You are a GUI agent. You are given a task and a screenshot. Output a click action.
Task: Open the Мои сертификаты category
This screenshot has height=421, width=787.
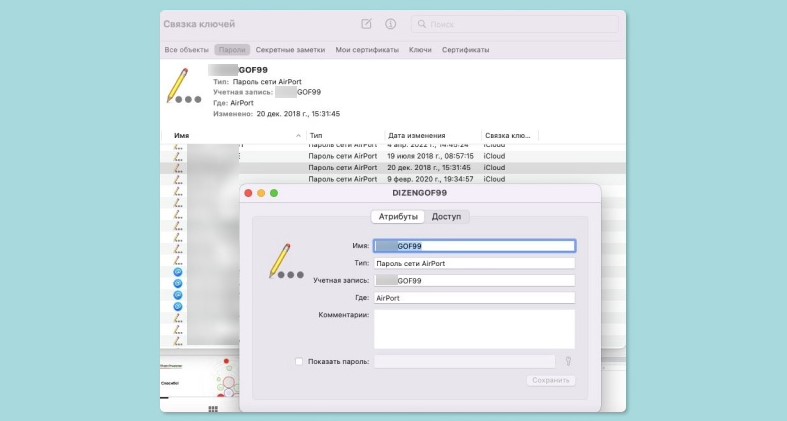click(367, 50)
